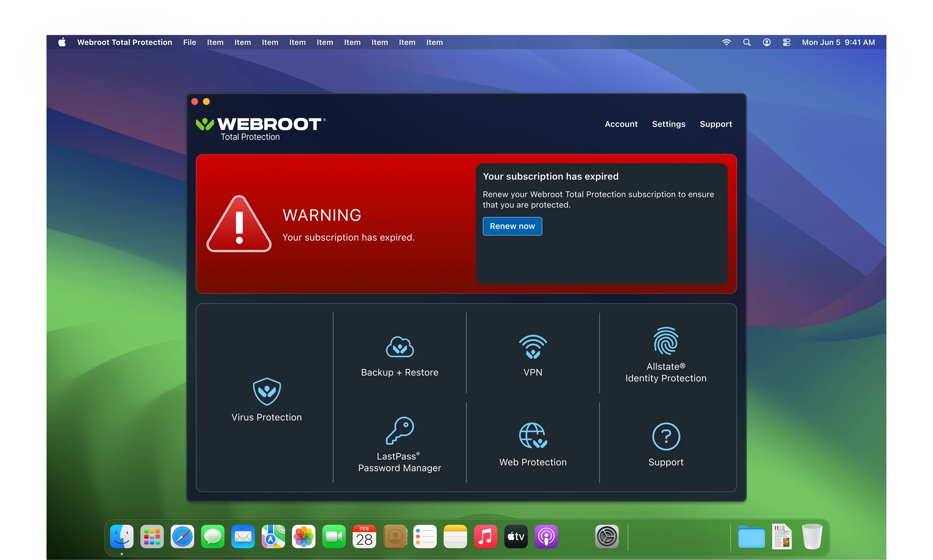This screenshot has height=560, width=933.
Task: Open Notes from the Dock
Action: (x=455, y=536)
